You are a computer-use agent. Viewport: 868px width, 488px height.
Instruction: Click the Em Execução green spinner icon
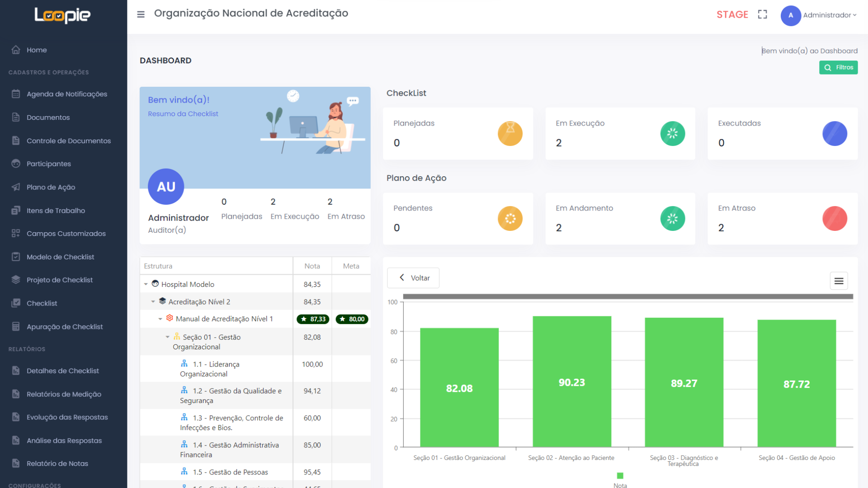(x=672, y=134)
